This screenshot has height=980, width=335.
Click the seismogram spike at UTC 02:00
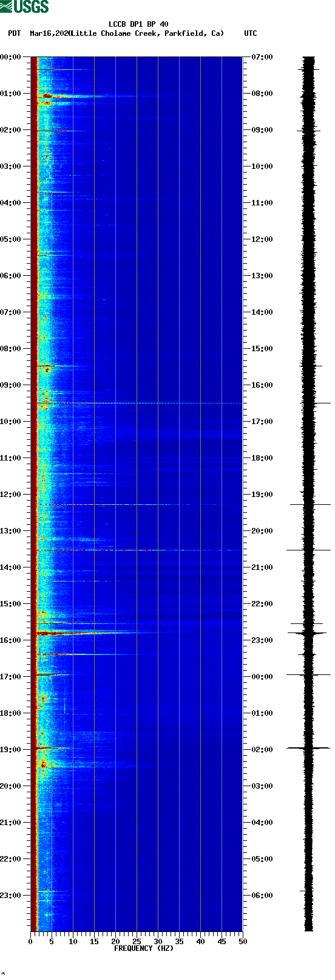309,748
